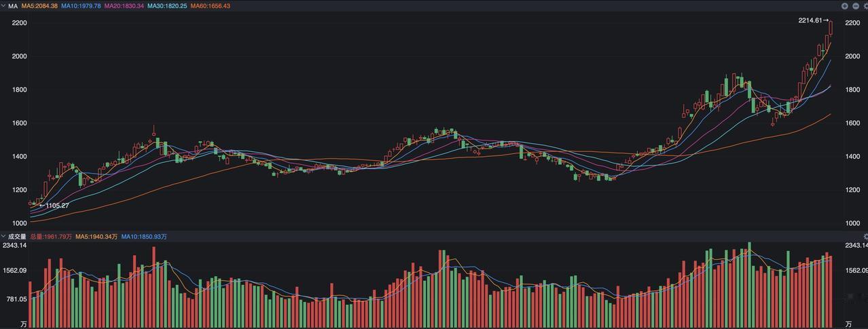Open settings gear in 成交量 panel
This screenshot has height=329, width=868.
pos(865,237)
